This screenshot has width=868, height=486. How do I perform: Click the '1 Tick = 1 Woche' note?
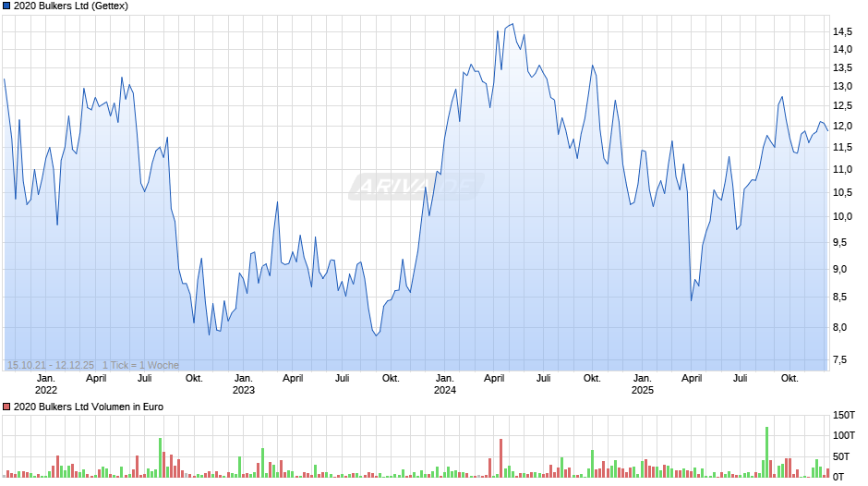140,365
